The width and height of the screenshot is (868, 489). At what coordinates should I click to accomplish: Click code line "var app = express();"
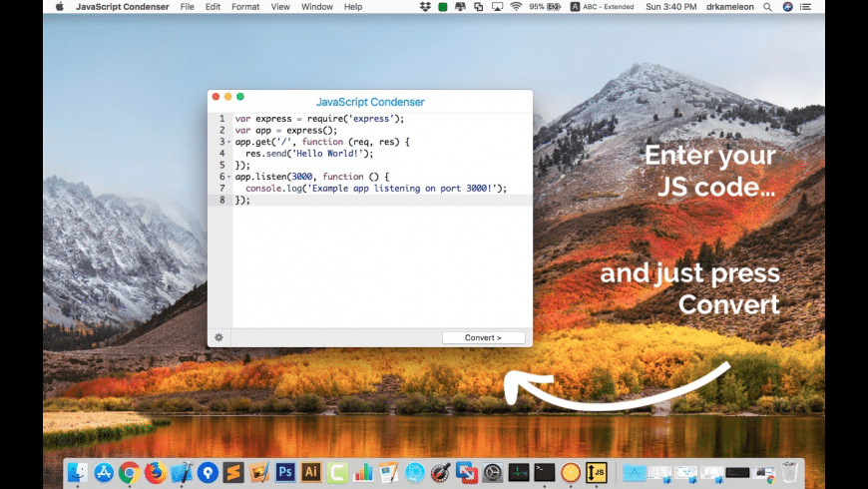pyautogui.click(x=285, y=130)
